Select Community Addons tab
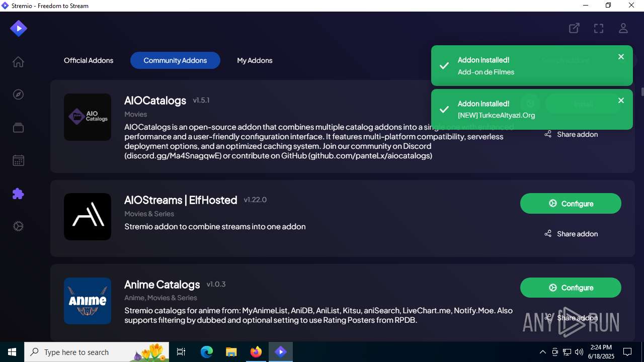 point(175,60)
